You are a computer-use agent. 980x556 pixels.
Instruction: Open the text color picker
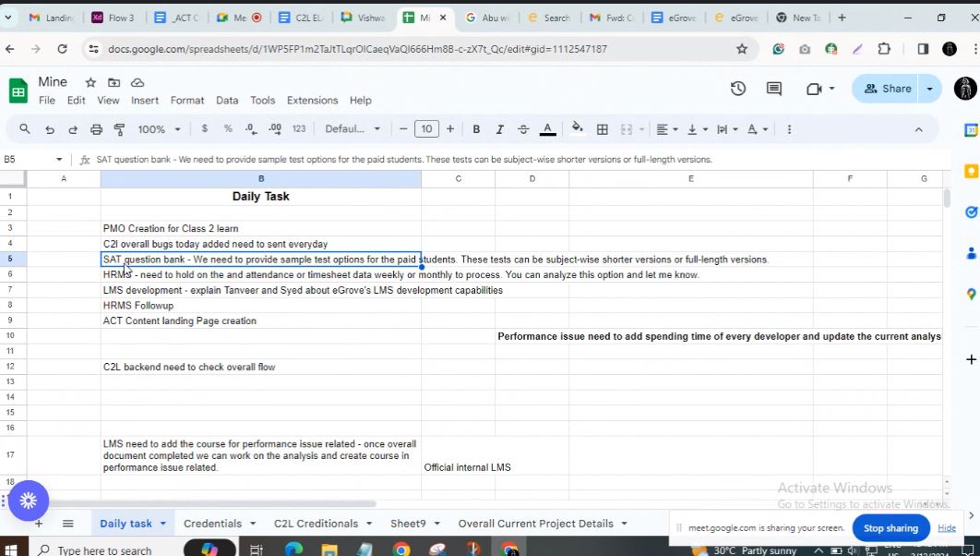547,128
